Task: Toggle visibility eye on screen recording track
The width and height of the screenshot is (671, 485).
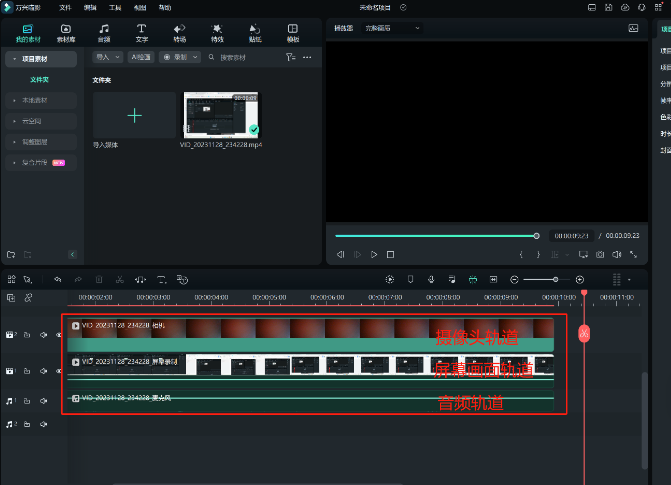Action: tap(57, 371)
